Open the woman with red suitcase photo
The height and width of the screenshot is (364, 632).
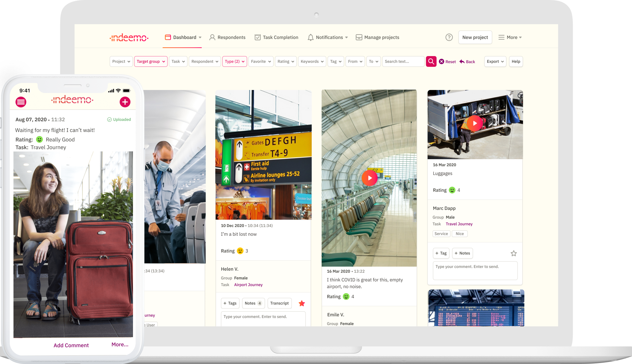coord(73,244)
